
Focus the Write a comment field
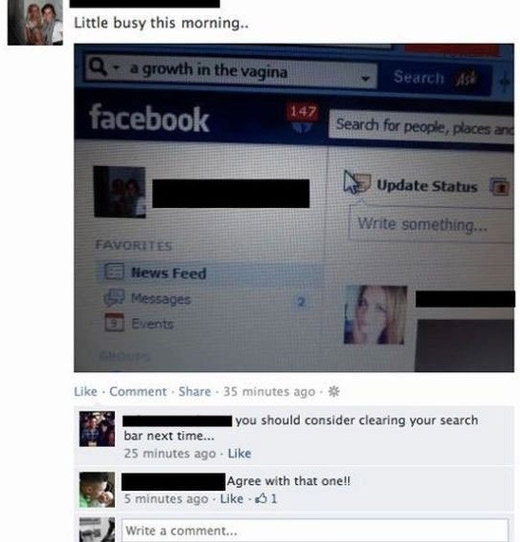tap(315, 530)
